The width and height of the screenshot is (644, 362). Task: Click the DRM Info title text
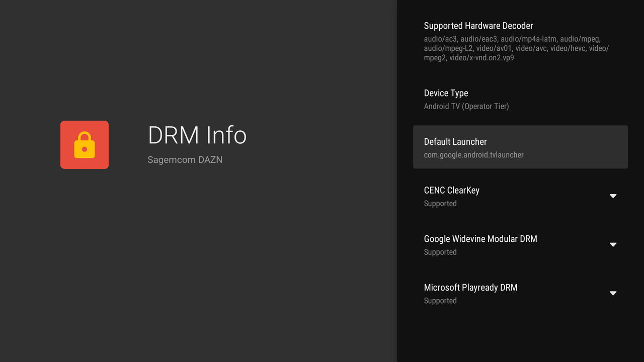pyautogui.click(x=197, y=135)
